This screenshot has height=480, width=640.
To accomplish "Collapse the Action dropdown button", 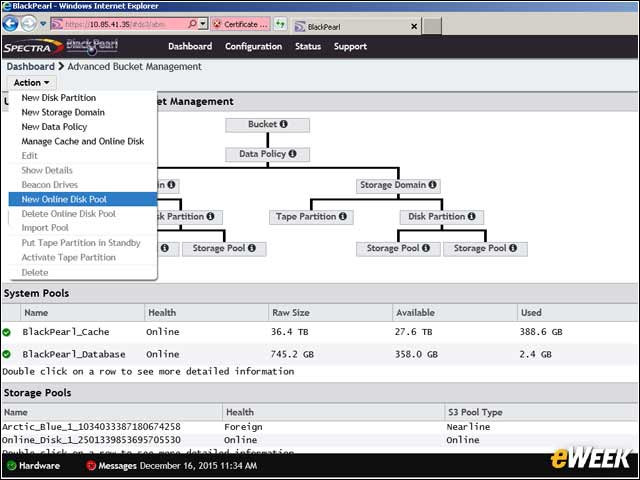I will [31, 83].
